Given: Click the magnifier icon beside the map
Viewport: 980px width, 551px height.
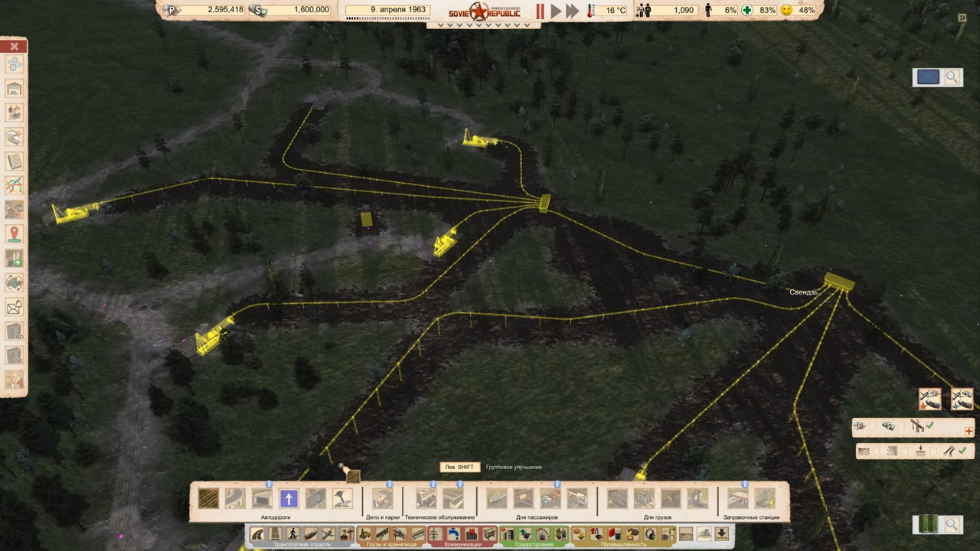Looking at the screenshot, I should (952, 524).
